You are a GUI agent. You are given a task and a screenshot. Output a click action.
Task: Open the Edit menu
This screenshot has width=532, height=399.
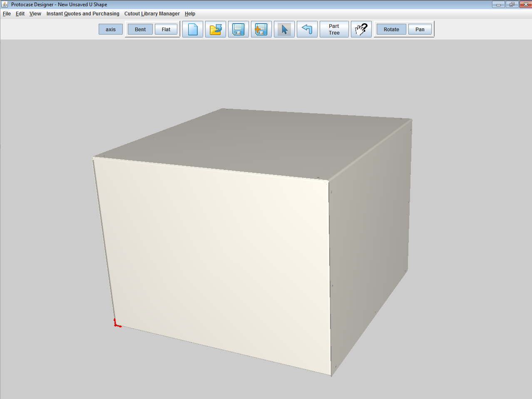[x=20, y=14]
